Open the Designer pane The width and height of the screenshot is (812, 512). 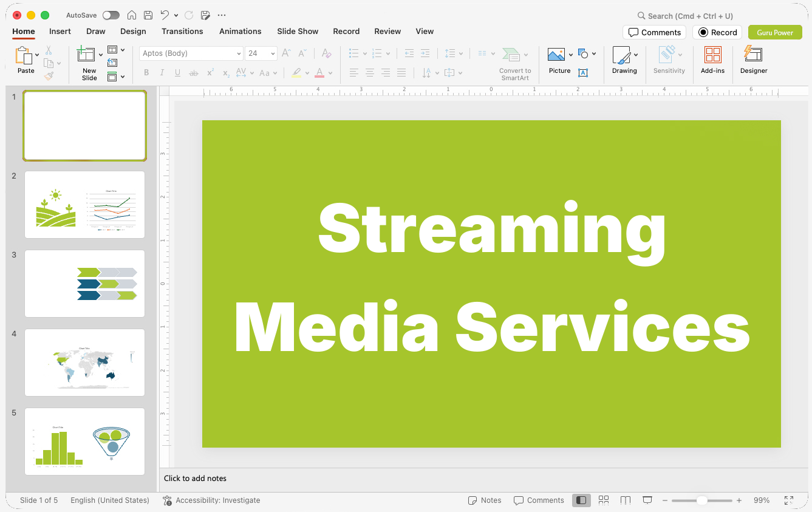754,60
